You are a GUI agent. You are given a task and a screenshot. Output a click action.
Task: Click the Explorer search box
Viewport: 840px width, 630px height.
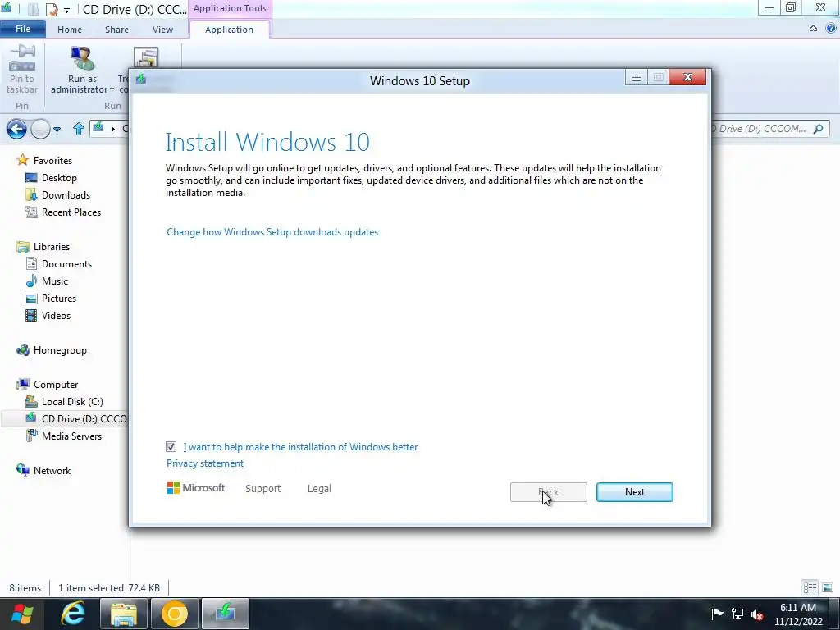[770, 129]
